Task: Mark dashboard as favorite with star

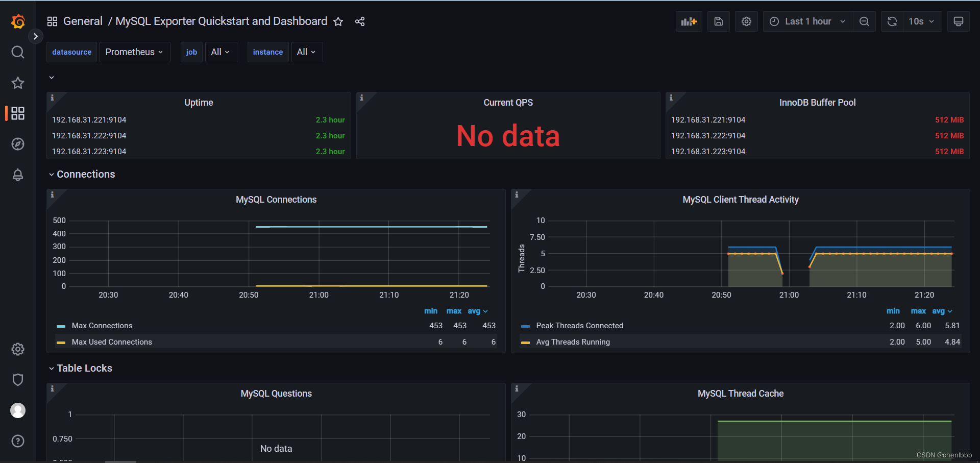Action: (x=338, y=21)
